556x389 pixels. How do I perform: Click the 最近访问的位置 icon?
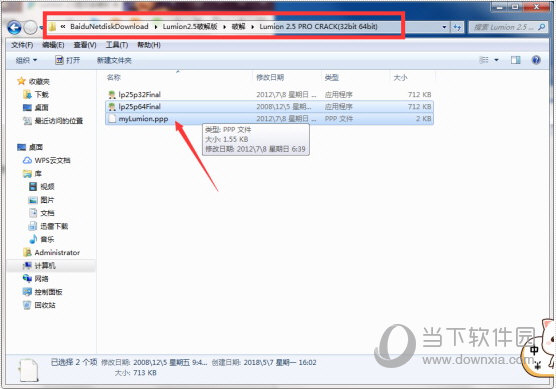pyautogui.click(x=27, y=121)
